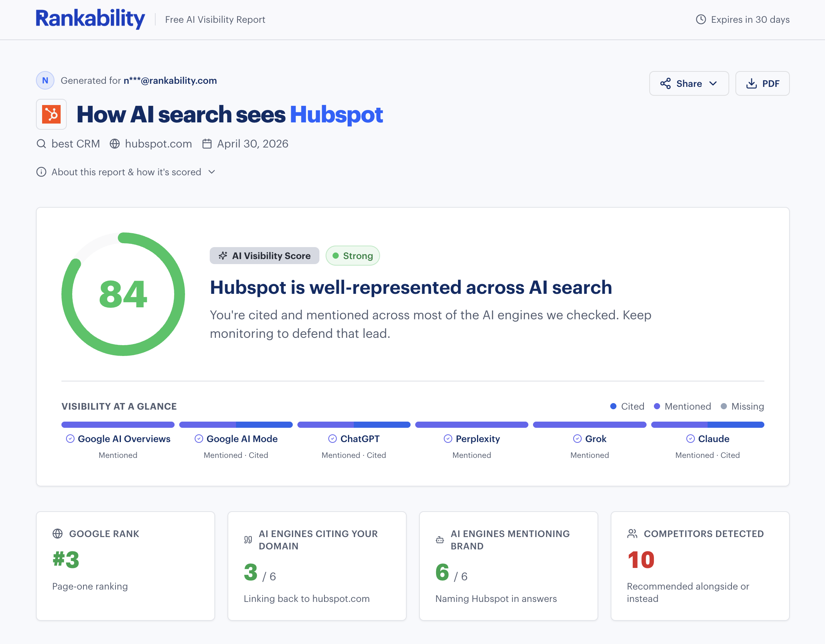This screenshot has width=825, height=644.
Task: Click the ChatGPT visibility bar
Action: (x=354, y=425)
